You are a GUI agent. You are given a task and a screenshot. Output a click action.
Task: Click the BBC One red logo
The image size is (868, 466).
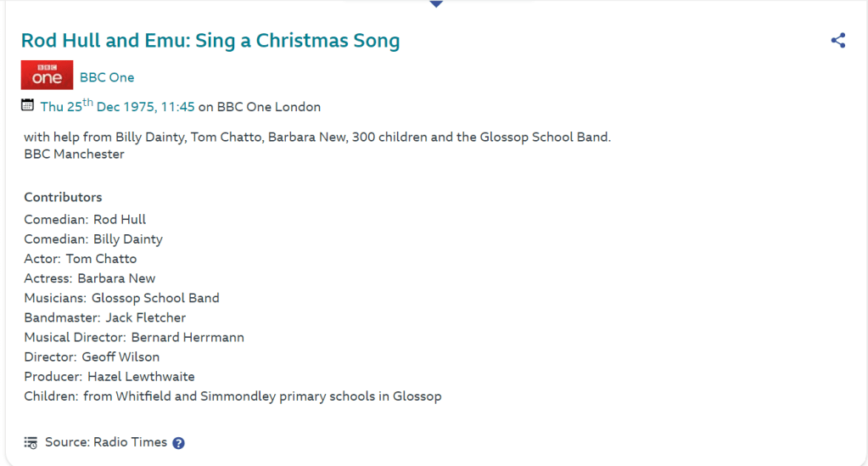coord(47,76)
